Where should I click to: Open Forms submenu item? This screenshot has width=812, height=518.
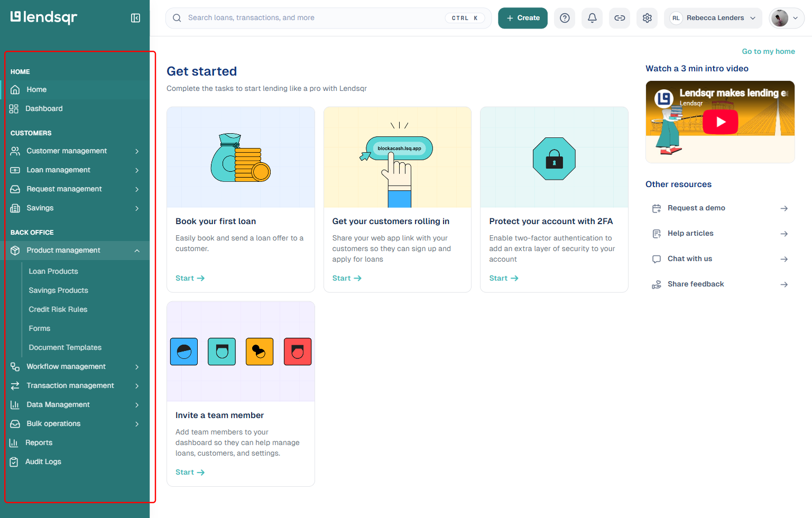coord(40,328)
